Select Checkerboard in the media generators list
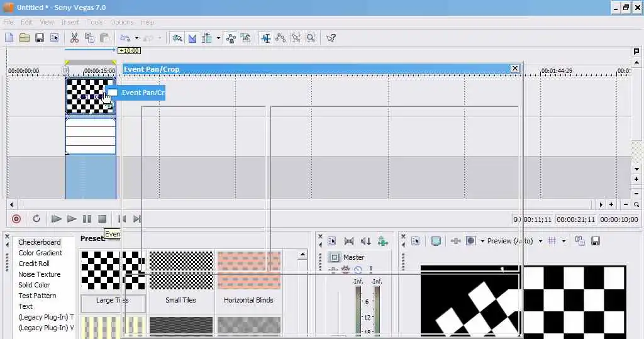 40,242
